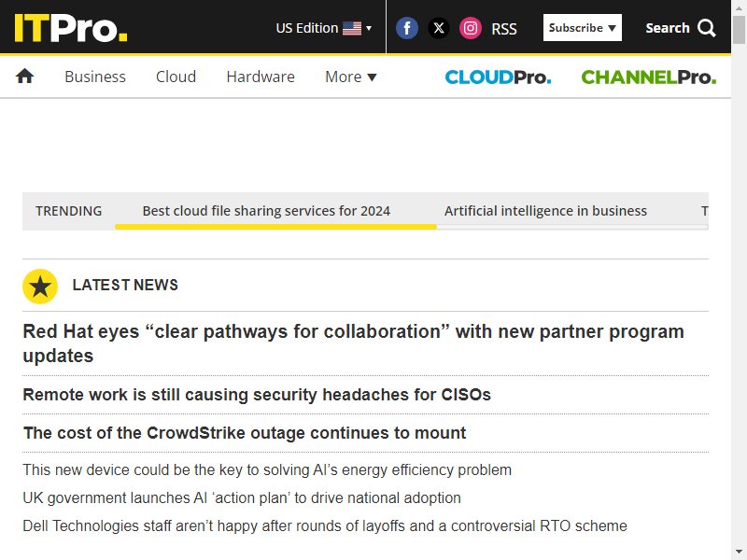
Task: Click the scrollbar down arrow
Action: click(x=739, y=553)
